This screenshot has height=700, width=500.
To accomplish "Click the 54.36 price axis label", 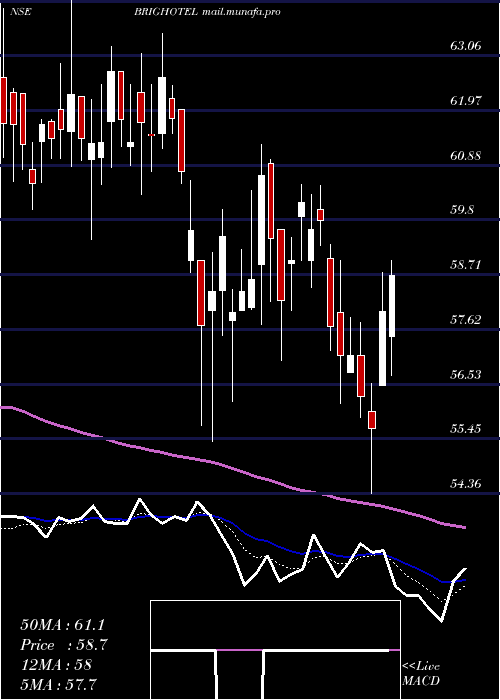I will 466,483.
